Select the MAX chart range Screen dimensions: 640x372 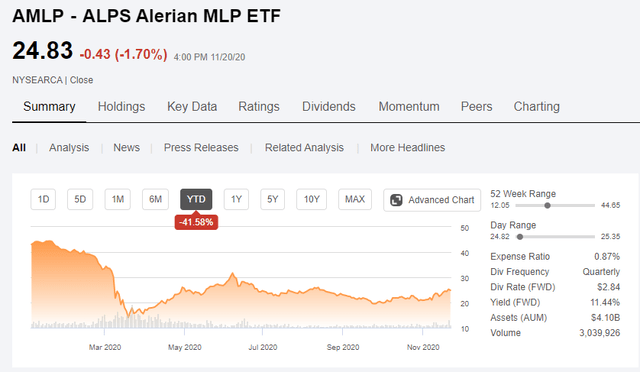click(355, 199)
